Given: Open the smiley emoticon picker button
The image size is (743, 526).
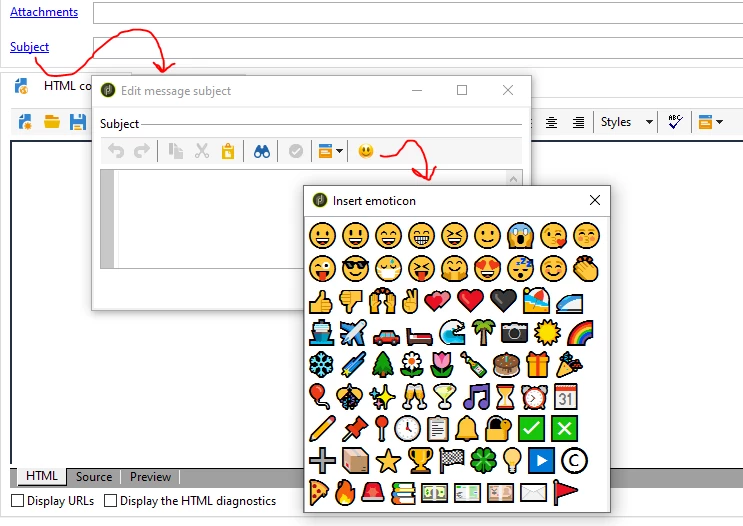Looking at the screenshot, I should pos(366,151).
